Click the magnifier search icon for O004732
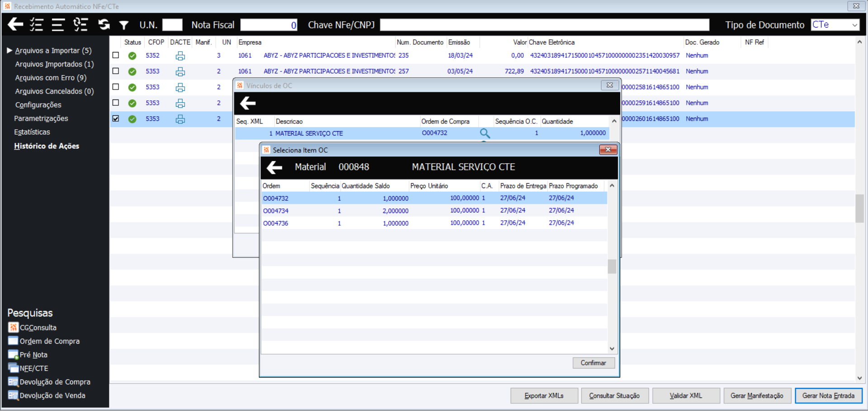Image resolution: width=868 pixels, height=411 pixels. [x=485, y=133]
